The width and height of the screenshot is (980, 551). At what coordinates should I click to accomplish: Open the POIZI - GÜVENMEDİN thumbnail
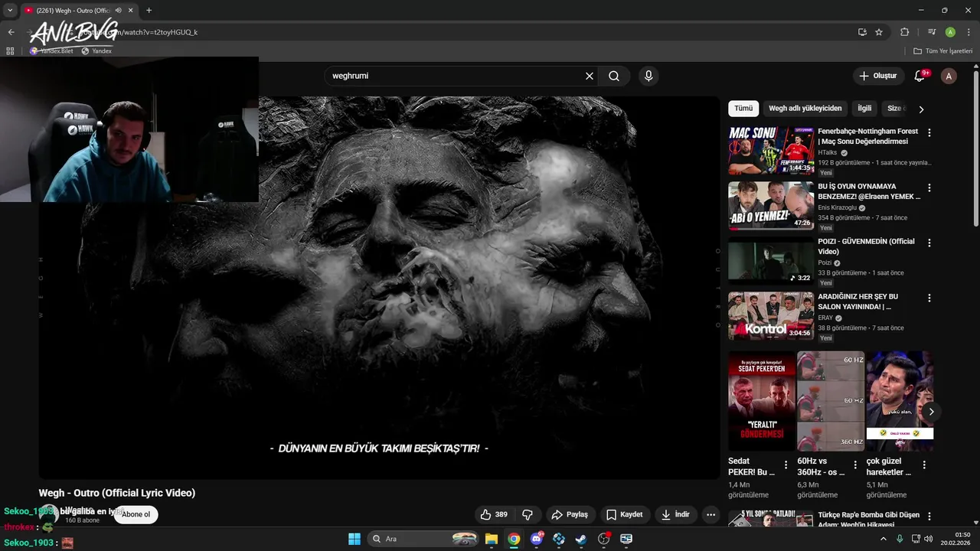(771, 261)
